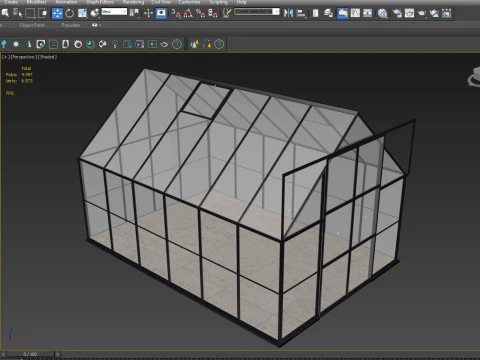
Task: Click the Use Pivot Point Center button
Action: 135,13
